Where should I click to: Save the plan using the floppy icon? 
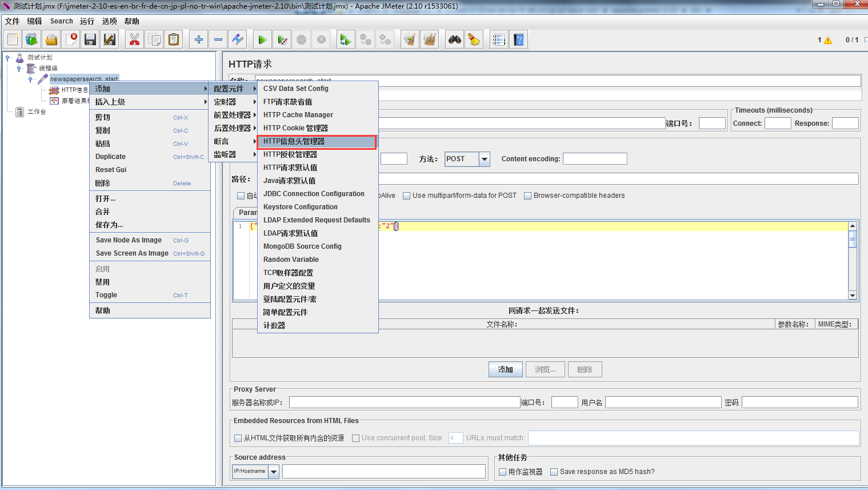click(x=90, y=39)
